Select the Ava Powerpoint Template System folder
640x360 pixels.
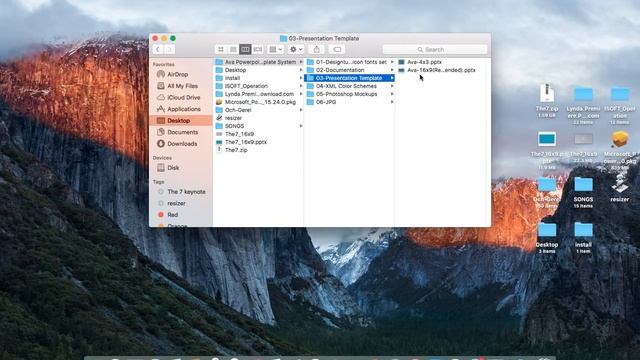[258, 62]
